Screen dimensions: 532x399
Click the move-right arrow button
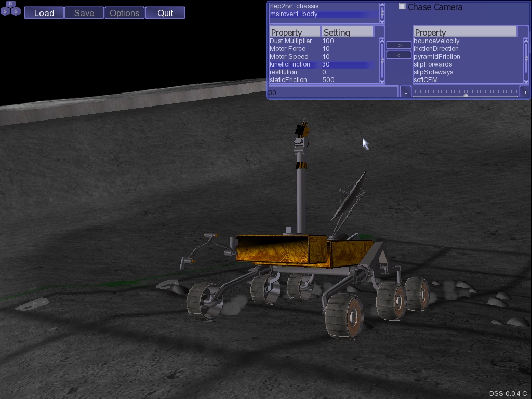click(399, 45)
